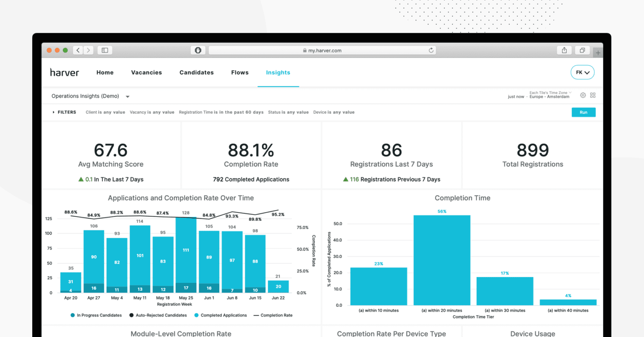The image size is (644, 337).
Task: Edit the Client is any value filter
Action: point(105,112)
